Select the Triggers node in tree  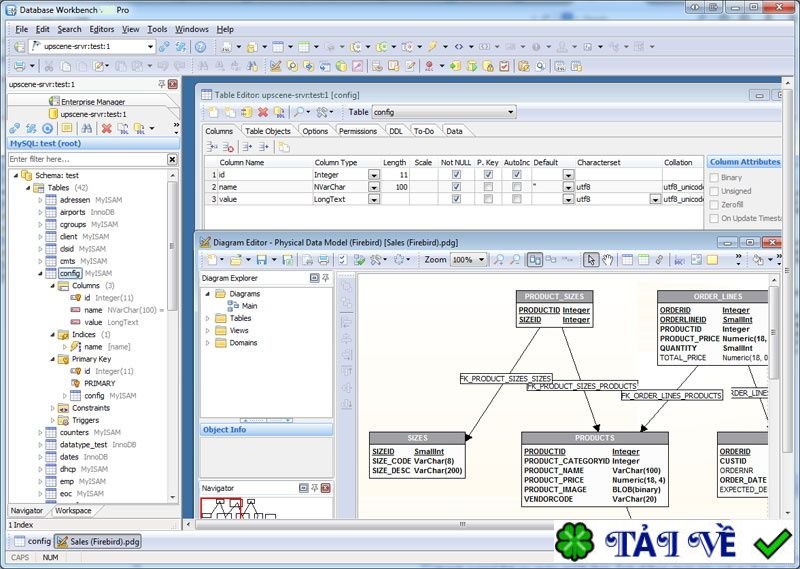click(85, 420)
